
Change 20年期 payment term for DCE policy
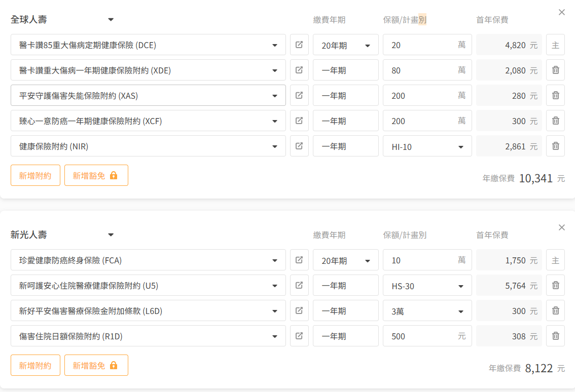[345, 45]
